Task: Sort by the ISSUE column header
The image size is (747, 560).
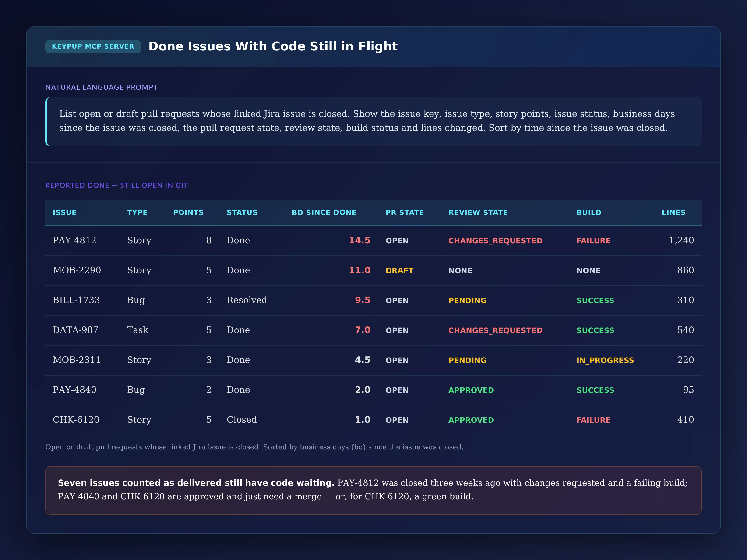Action: (64, 213)
